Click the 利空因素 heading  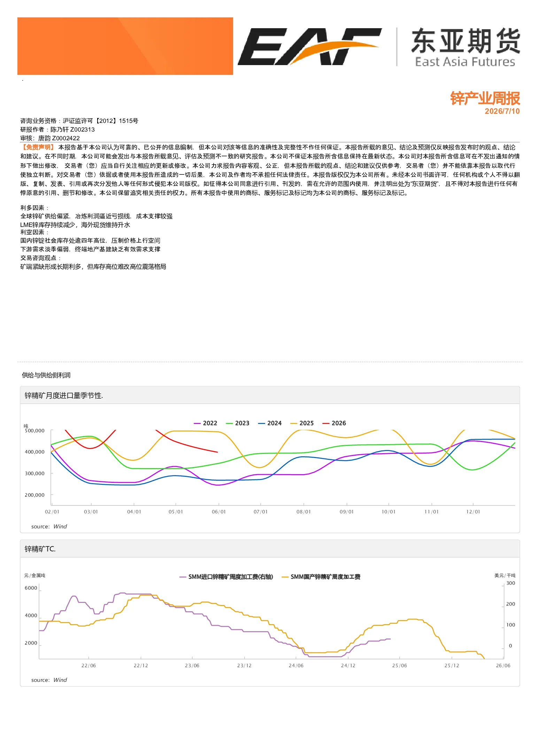pos(34,232)
